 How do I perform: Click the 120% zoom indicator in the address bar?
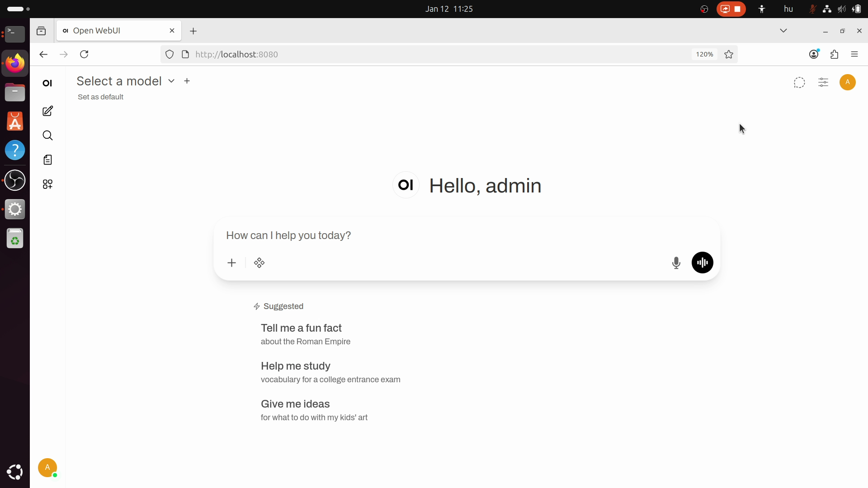704,54
